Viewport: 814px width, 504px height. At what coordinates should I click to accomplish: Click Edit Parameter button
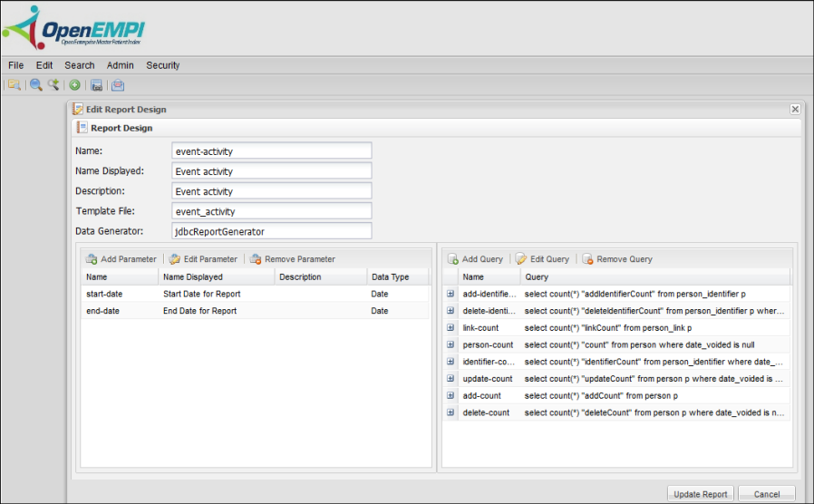203,259
